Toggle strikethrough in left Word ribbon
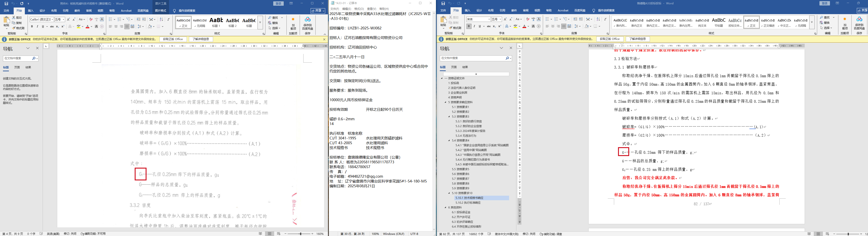 tap(52, 26)
